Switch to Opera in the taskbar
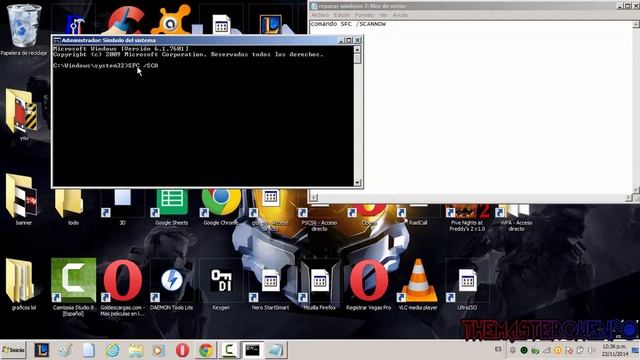Viewport: 640px width, 360px height. pyautogui.click(x=182, y=350)
